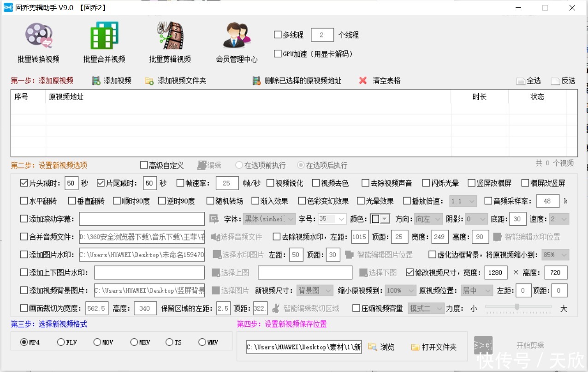
Task: Click the 开始剪辑 start clipping icon
Action: click(482, 344)
